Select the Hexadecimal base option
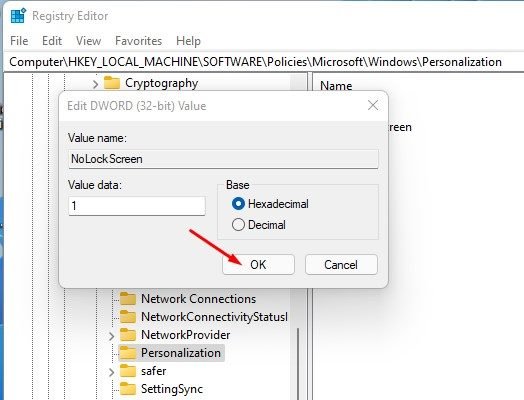Viewport: 524px width, 400px height. 238,204
